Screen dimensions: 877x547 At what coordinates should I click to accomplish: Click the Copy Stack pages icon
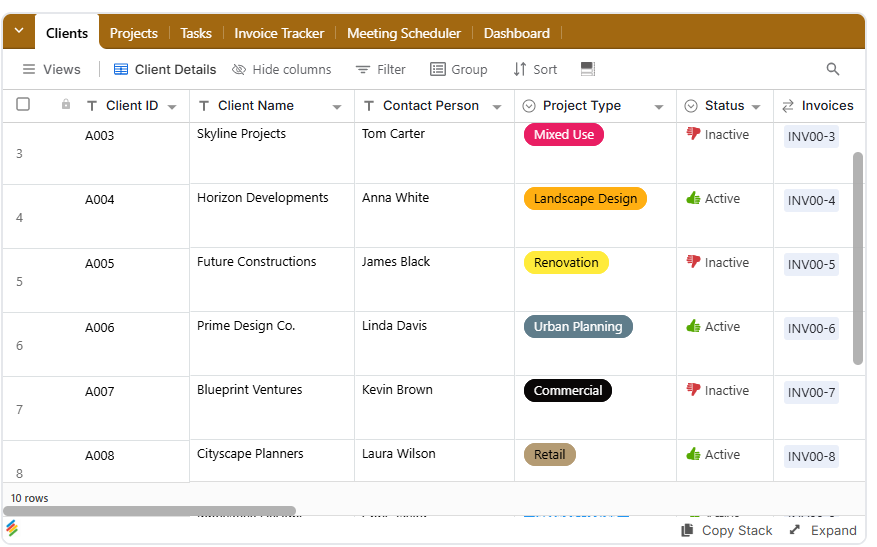coord(687,530)
